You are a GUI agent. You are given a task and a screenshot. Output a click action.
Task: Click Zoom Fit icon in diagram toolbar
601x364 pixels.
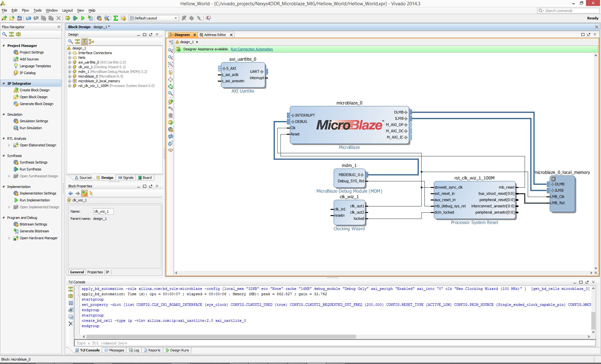[x=171, y=64]
